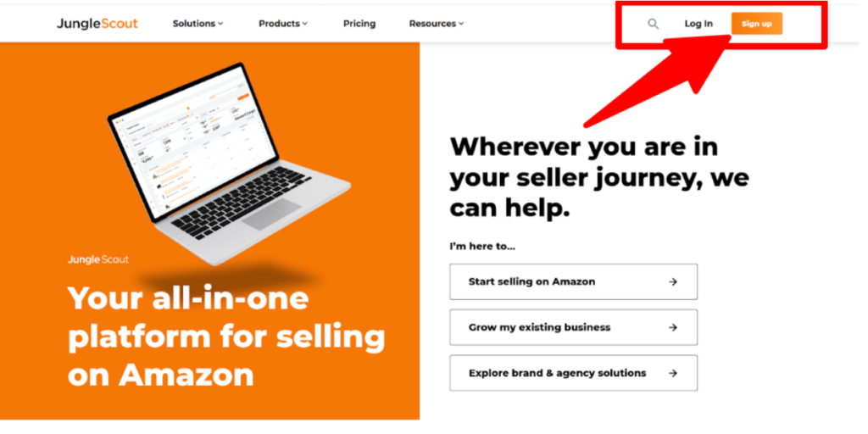868x434 pixels.
Task: Open the Pricing page
Action: pos(359,24)
